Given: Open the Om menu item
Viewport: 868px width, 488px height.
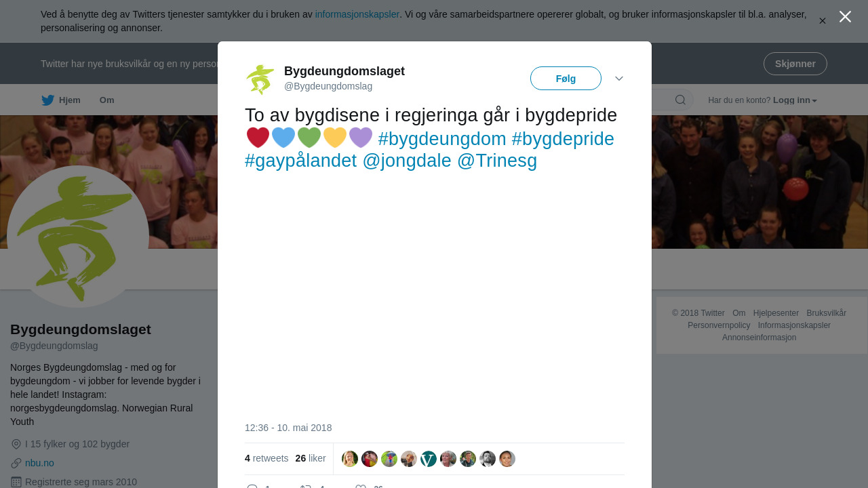Looking at the screenshot, I should (x=106, y=100).
